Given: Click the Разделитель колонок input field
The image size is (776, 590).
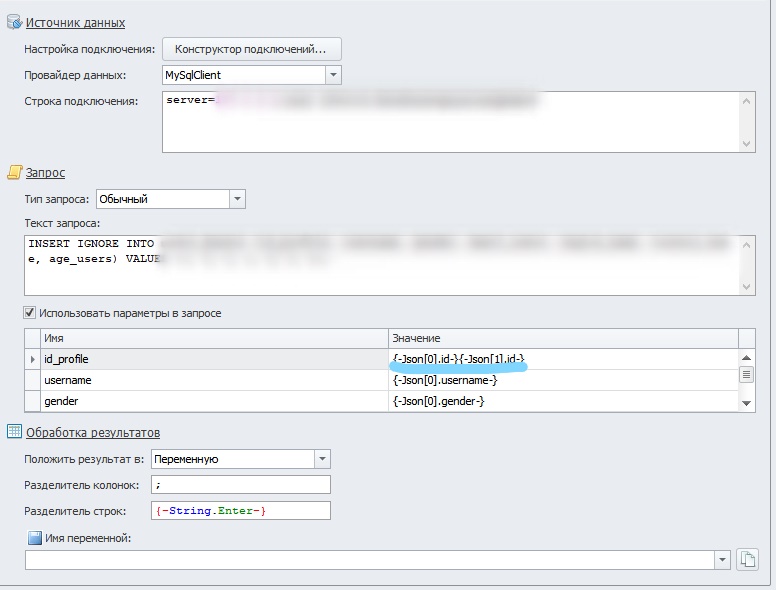Looking at the screenshot, I should (x=240, y=485).
